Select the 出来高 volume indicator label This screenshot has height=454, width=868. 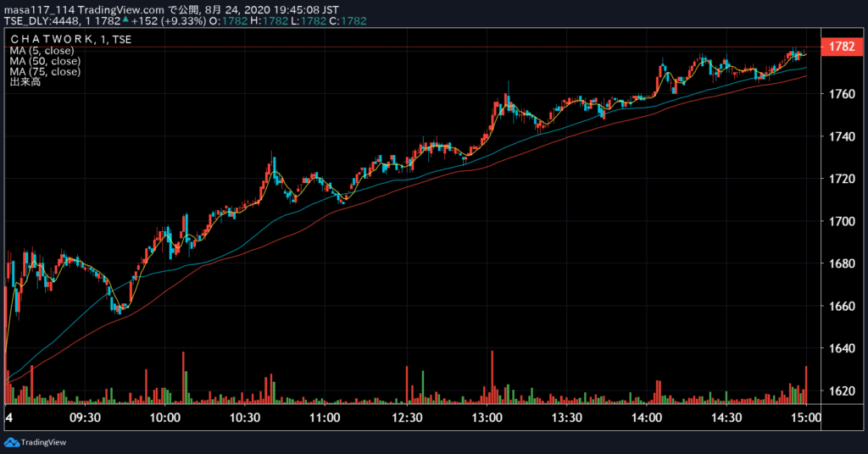(x=25, y=82)
